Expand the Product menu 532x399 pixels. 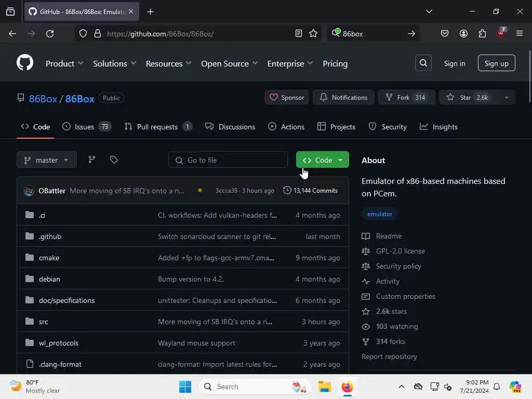(x=64, y=63)
